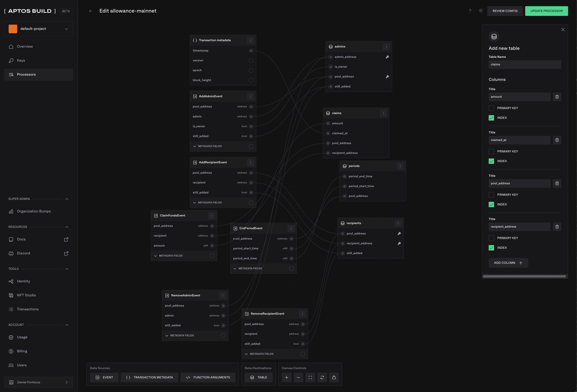Enable PRIMARY KEY for the amount column
Image resolution: width=577 pixels, height=392 pixels.
(x=491, y=108)
